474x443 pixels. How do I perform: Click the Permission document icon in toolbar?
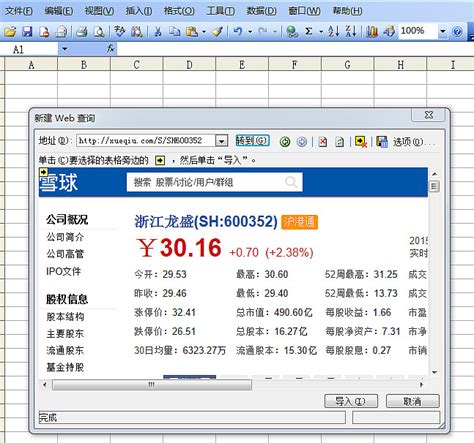click(x=44, y=32)
